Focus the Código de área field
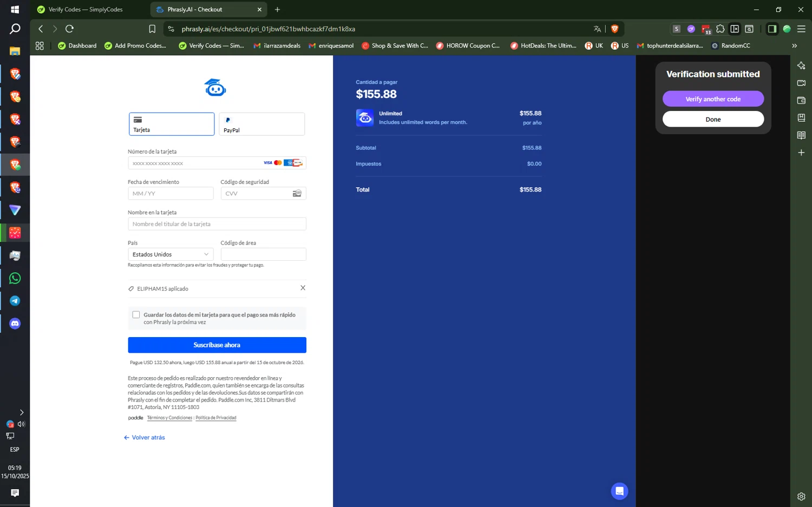The image size is (812, 507). [264, 254]
